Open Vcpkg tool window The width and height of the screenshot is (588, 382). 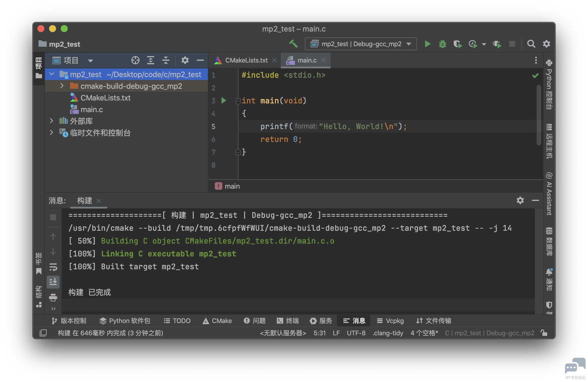[x=390, y=321]
